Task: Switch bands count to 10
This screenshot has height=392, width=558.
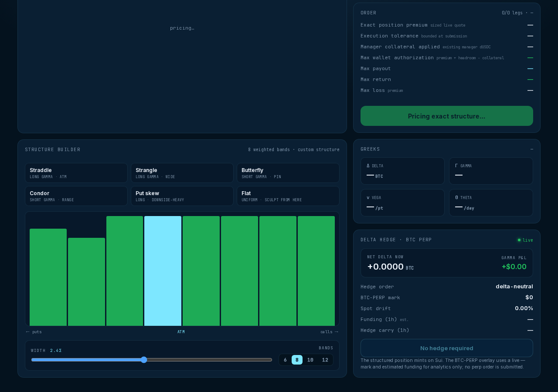Action: click(310, 360)
